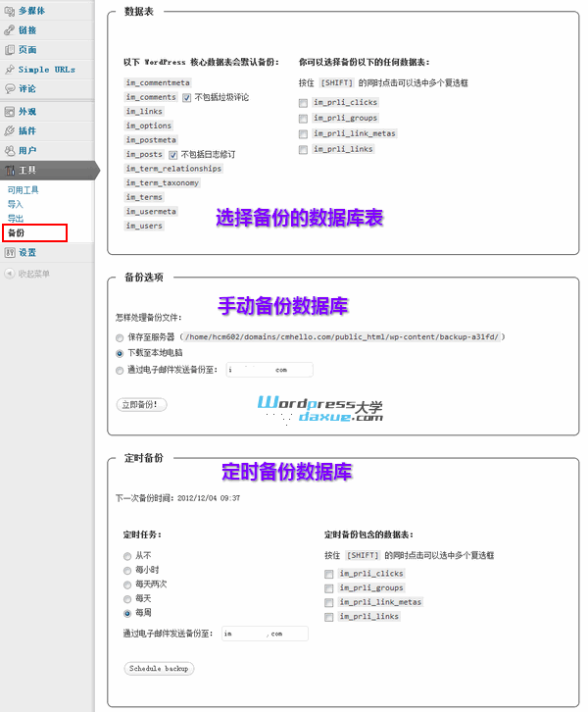The height and width of the screenshot is (712, 588).
Task: Click the next backup time 2012/12/04 text
Action: (209, 498)
